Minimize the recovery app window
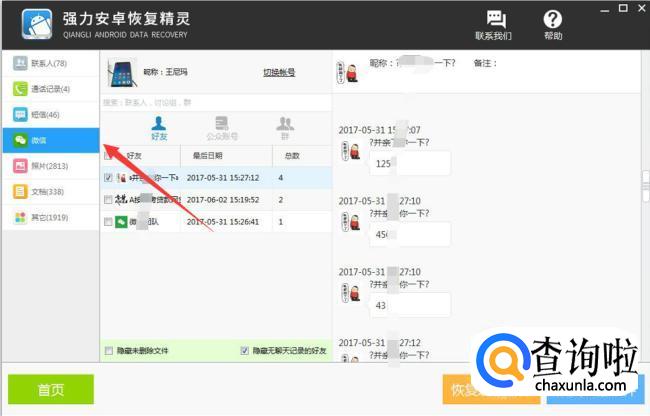This screenshot has height=416, width=650. (x=605, y=9)
